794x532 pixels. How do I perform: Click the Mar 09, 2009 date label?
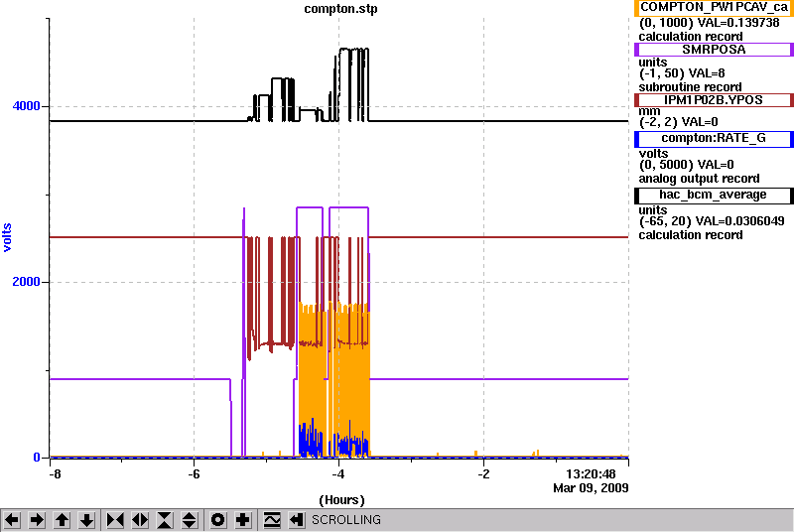click(x=591, y=488)
